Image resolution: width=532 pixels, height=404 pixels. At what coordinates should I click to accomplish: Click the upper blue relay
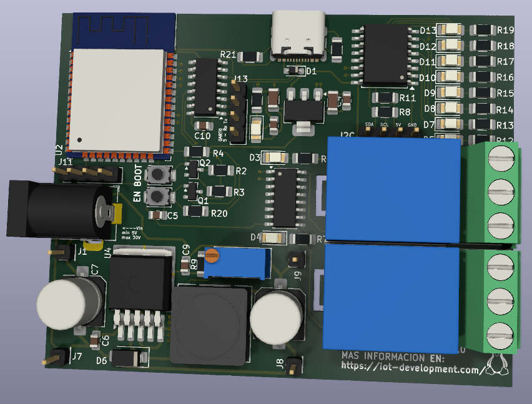click(x=393, y=189)
